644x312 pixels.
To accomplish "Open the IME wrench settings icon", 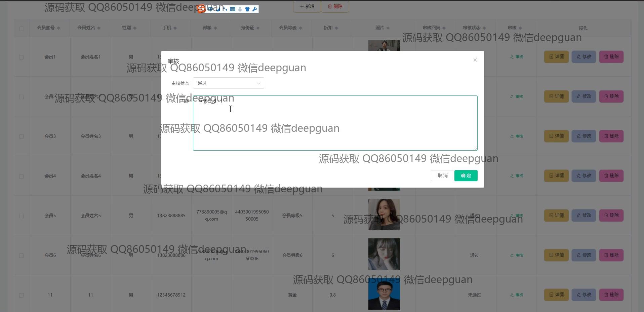I will pos(255,9).
